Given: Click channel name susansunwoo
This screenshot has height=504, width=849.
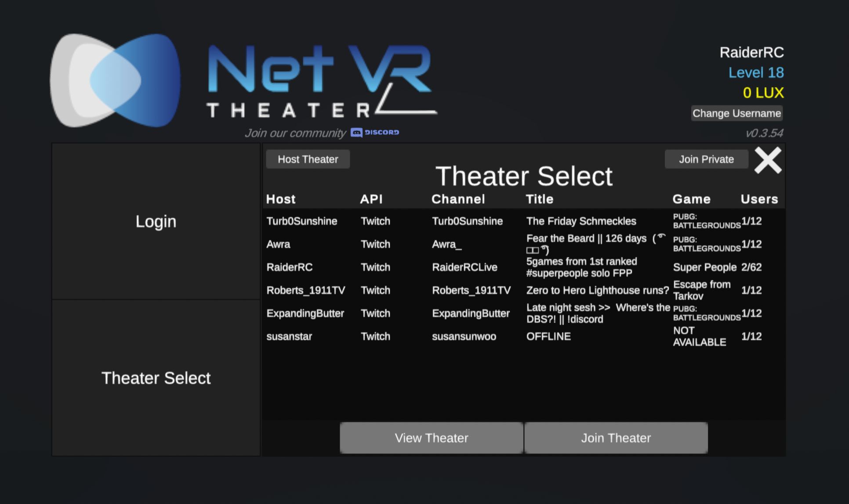Looking at the screenshot, I should click(x=464, y=336).
